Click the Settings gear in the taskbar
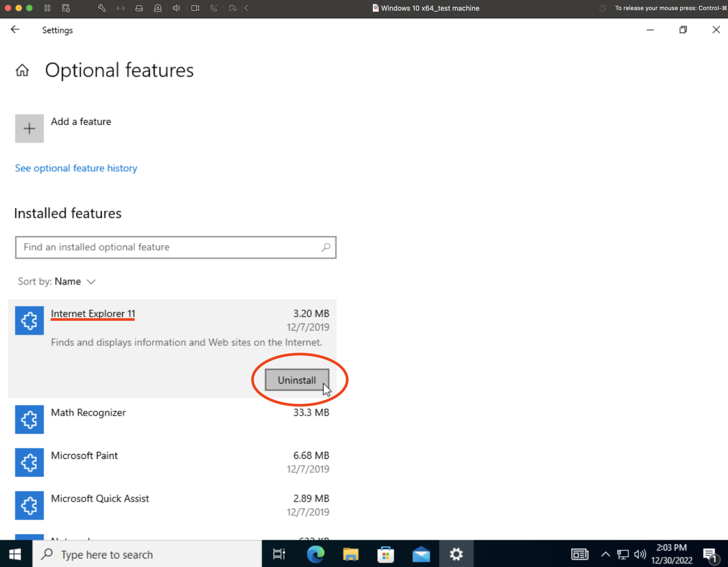This screenshot has height=567, width=728. pos(456,554)
